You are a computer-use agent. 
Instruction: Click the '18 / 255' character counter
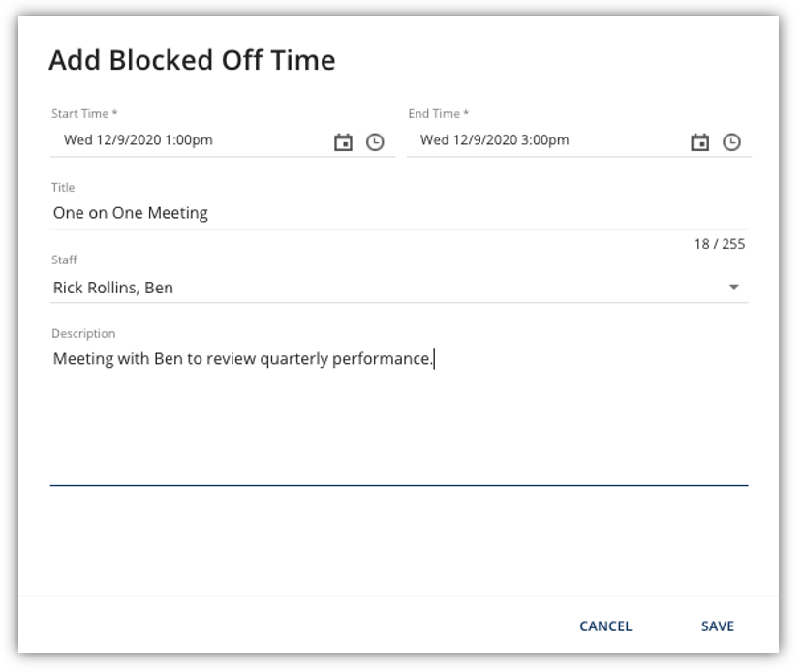tap(719, 244)
